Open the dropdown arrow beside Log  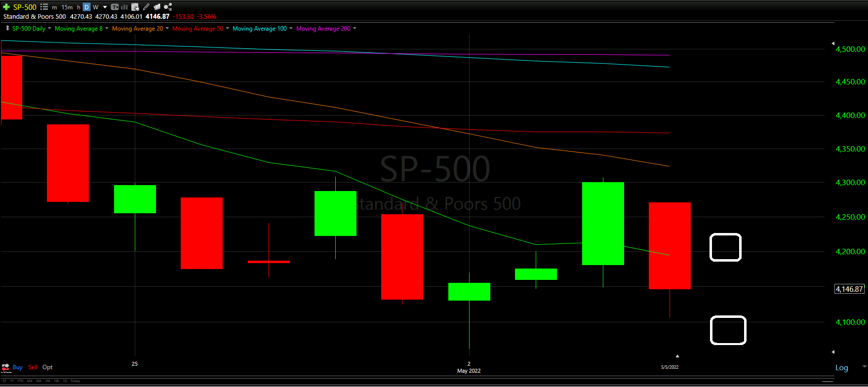pyautogui.click(x=865, y=366)
